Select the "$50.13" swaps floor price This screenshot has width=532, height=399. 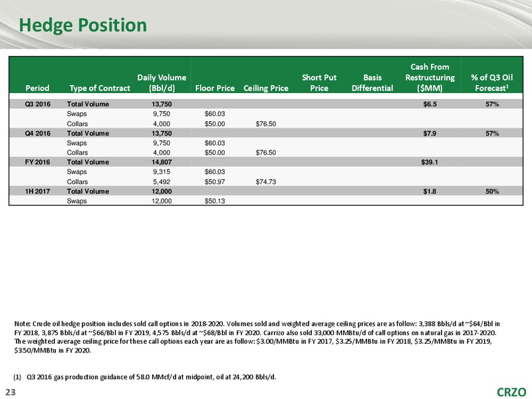[x=215, y=201]
